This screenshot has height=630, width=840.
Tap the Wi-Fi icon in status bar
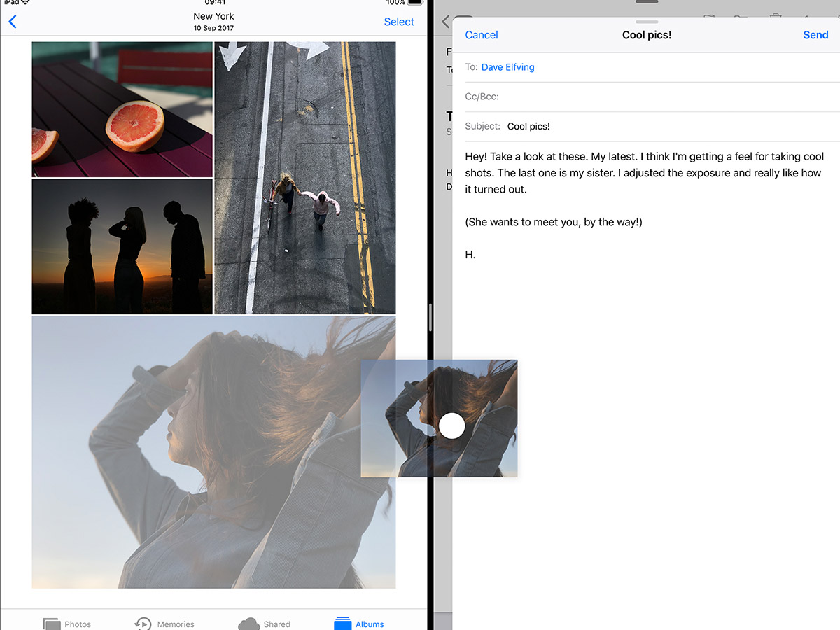coord(26,3)
